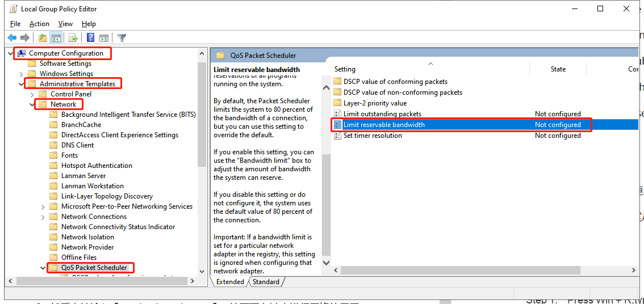
Task: Switch to the Extended tab
Action: pyautogui.click(x=230, y=282)
